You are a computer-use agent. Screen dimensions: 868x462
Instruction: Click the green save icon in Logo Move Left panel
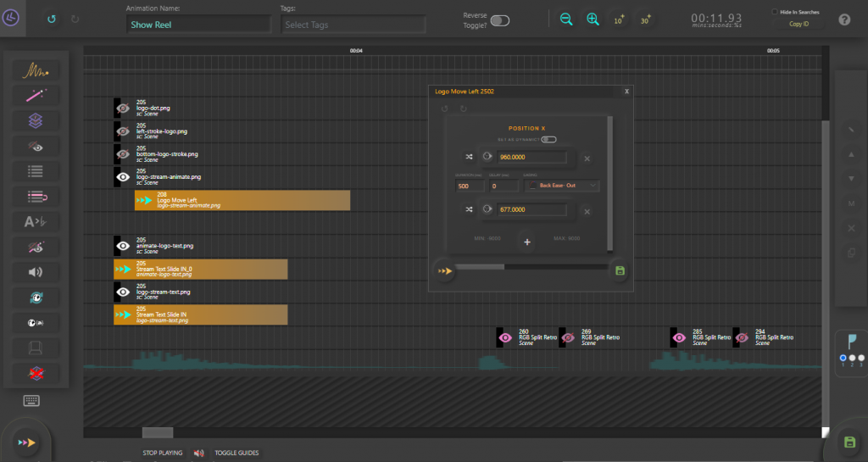(620, 270)
